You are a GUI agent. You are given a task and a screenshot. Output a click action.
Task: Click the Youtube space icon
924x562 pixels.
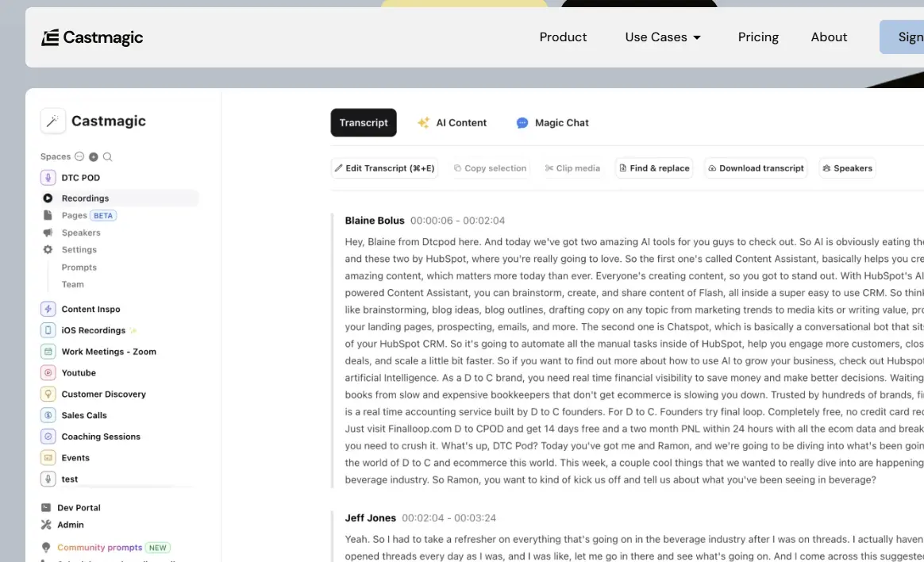[48, 372]
